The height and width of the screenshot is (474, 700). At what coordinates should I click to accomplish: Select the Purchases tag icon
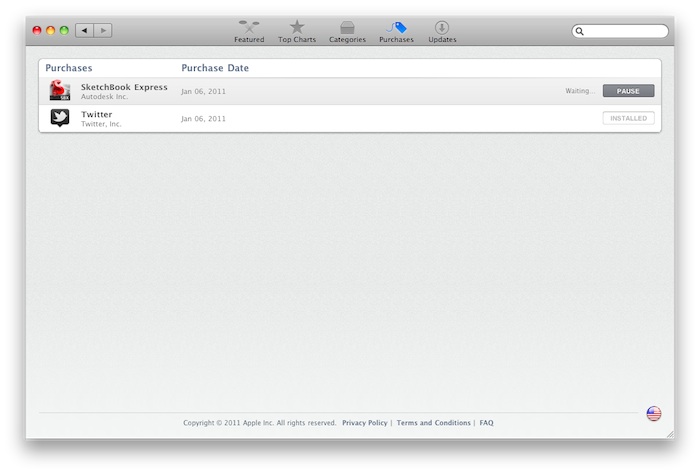396,27
